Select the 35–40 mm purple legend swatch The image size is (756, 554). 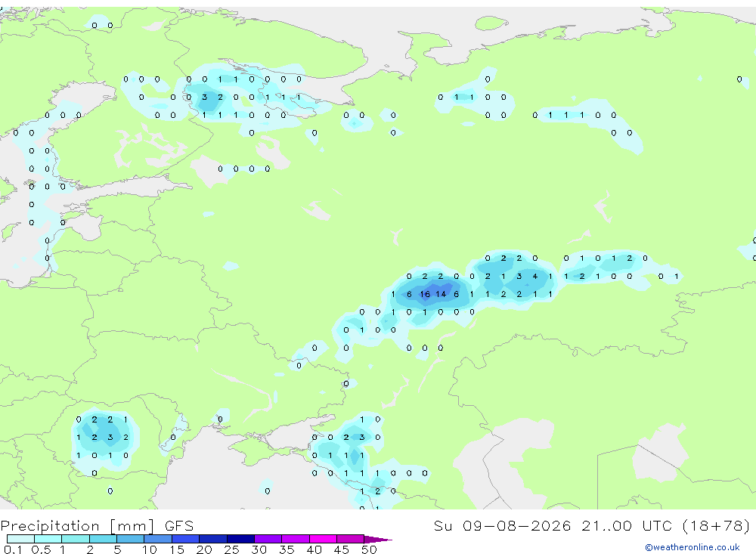(x=296, y=539)
